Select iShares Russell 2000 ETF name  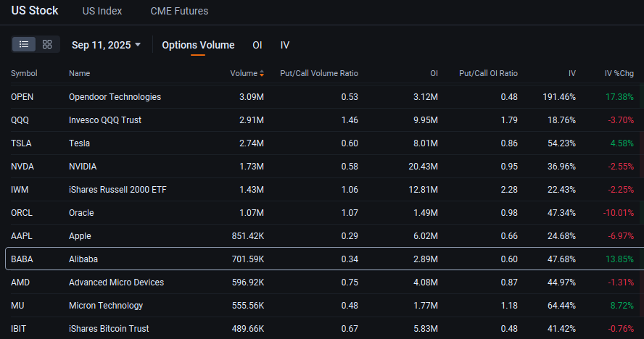[x=118, y=190]
